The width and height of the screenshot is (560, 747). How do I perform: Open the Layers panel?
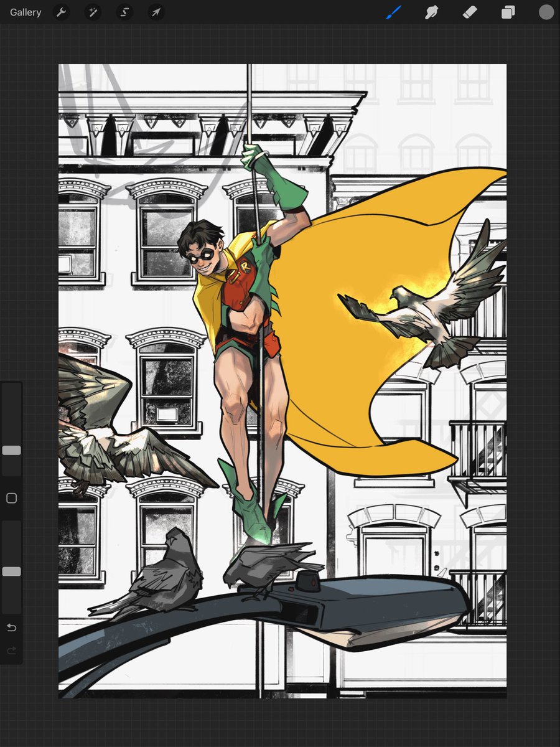point(508,12)
